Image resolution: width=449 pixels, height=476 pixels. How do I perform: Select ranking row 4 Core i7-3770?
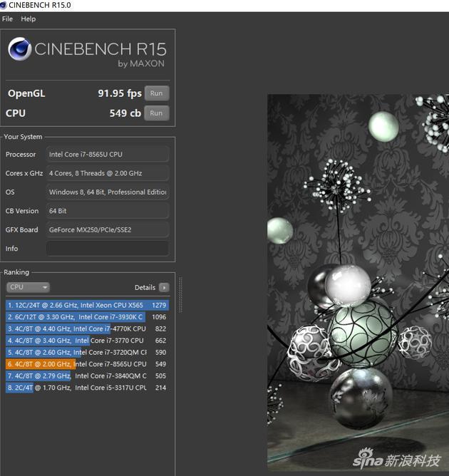click(87, 341)
